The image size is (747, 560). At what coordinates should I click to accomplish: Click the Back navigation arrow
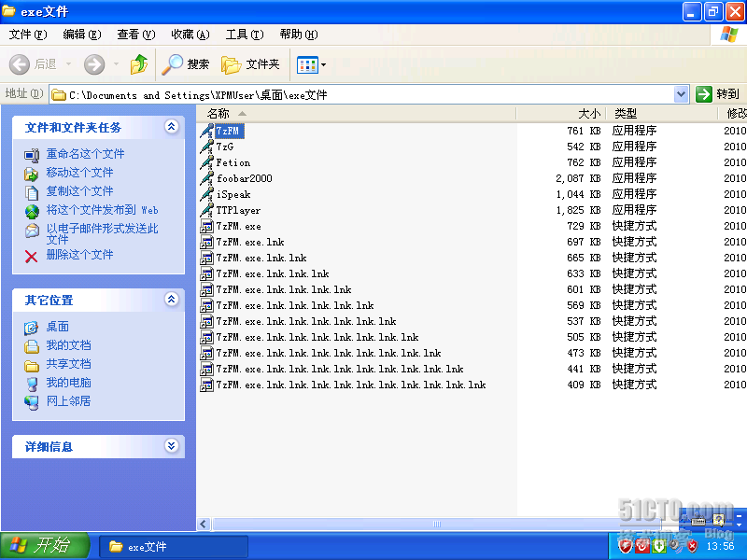point(20,64)
